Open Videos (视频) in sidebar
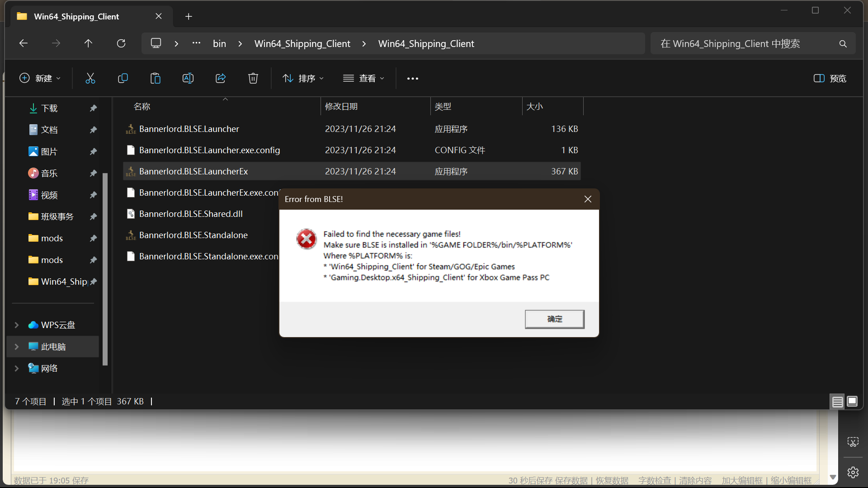This screenshot has height=488, width=868. point(49,195)
